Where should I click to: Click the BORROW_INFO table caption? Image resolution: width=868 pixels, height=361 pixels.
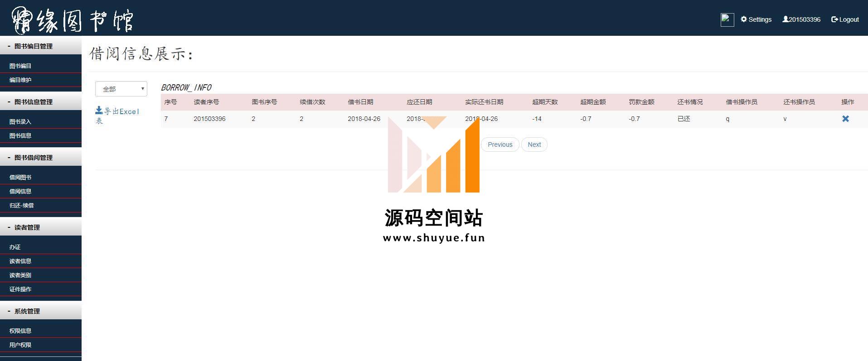(x=186, y=87)
